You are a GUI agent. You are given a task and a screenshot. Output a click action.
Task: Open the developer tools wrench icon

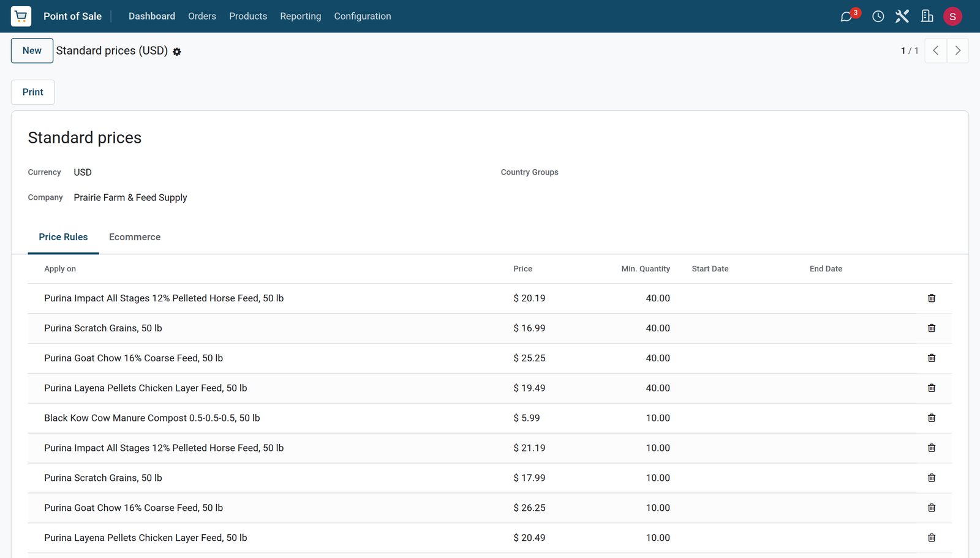[902, 17]
